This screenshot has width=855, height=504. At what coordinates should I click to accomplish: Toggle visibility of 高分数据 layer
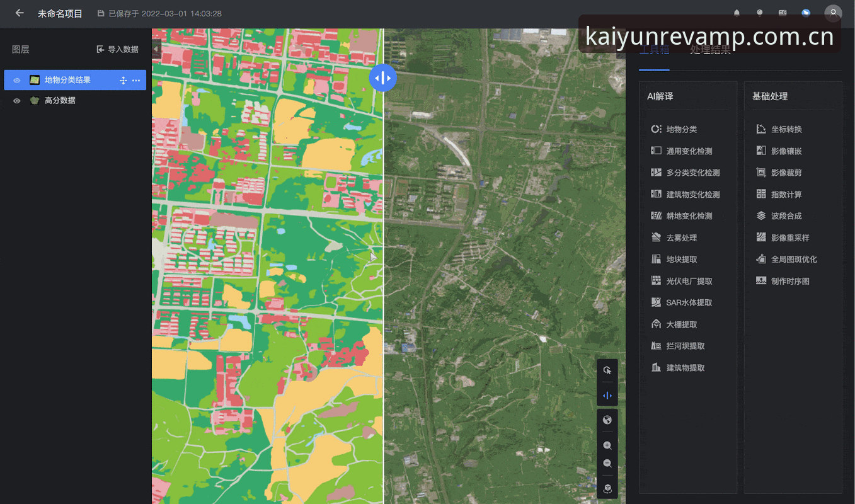[x=17, y=101]
